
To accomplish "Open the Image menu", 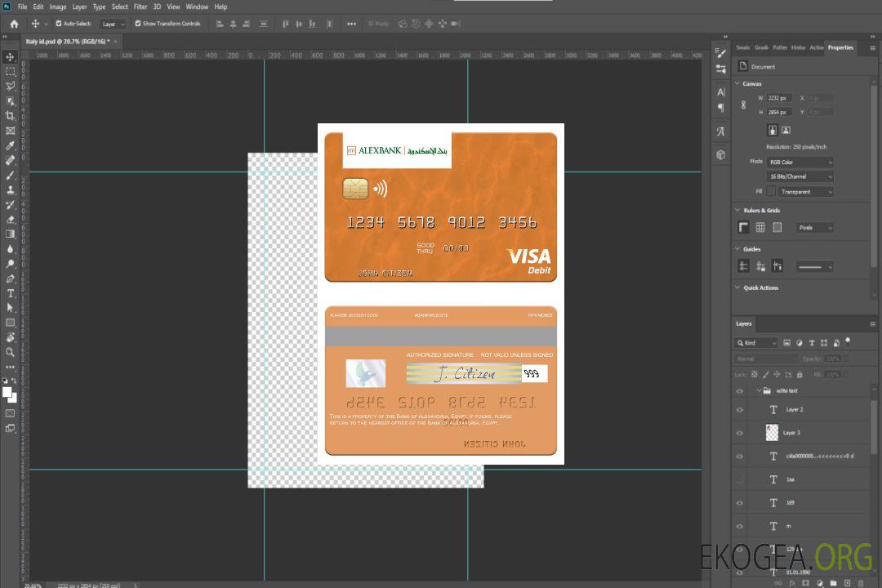I will point(58,7).
